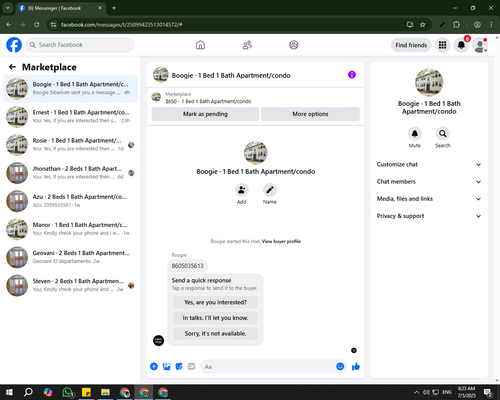The height and width of the screenshot is (400, 500).
Task: Open the Chrome browser menu
Action: [x=491, y=25]
